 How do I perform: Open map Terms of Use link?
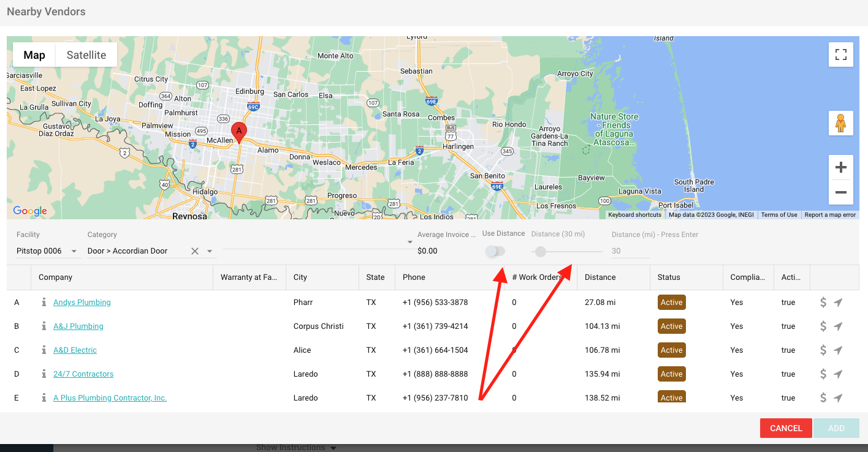[x=779, y=215]
